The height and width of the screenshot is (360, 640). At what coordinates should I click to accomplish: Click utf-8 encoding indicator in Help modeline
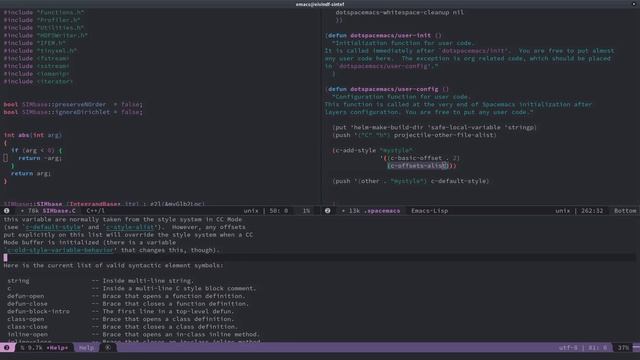(568, 348)
